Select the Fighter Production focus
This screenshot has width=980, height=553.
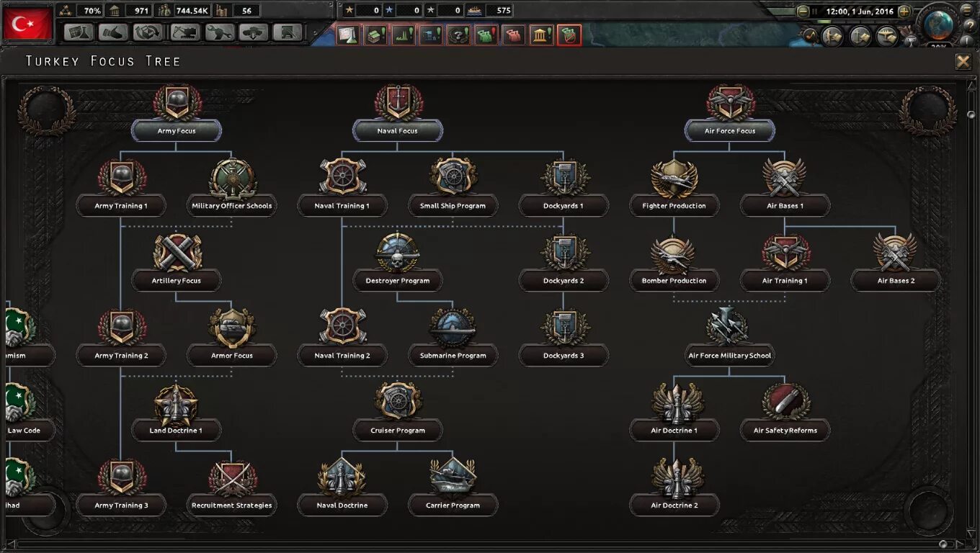[674, 189]
